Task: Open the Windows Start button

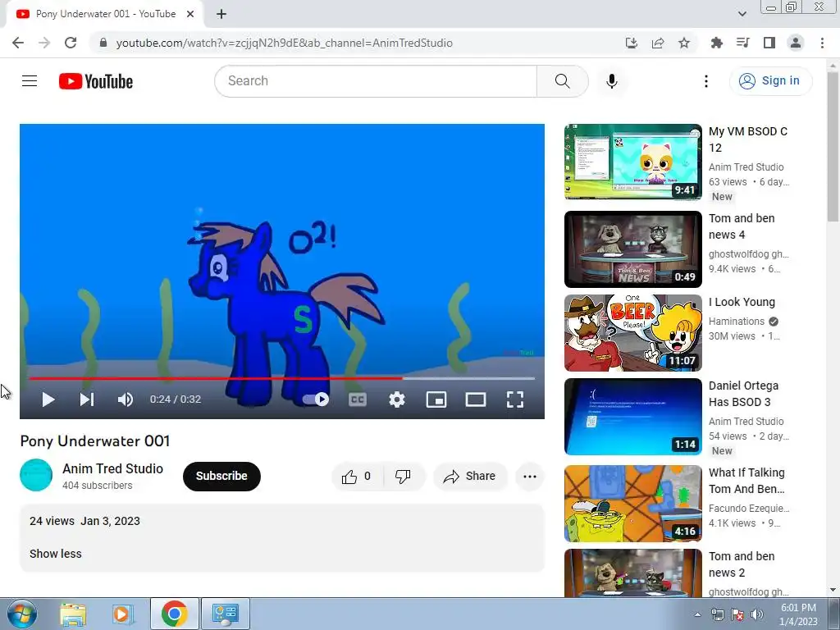Action: 22,614
